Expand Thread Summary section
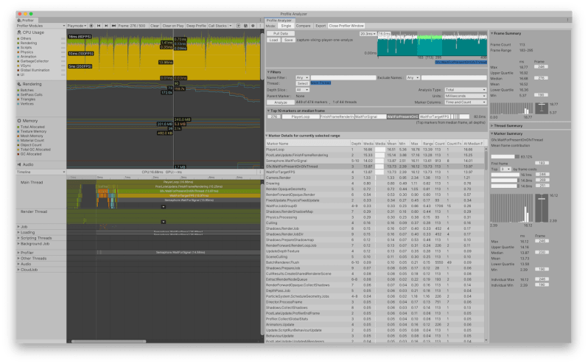This screenshot has width=588, height=364. pos(492,126)
